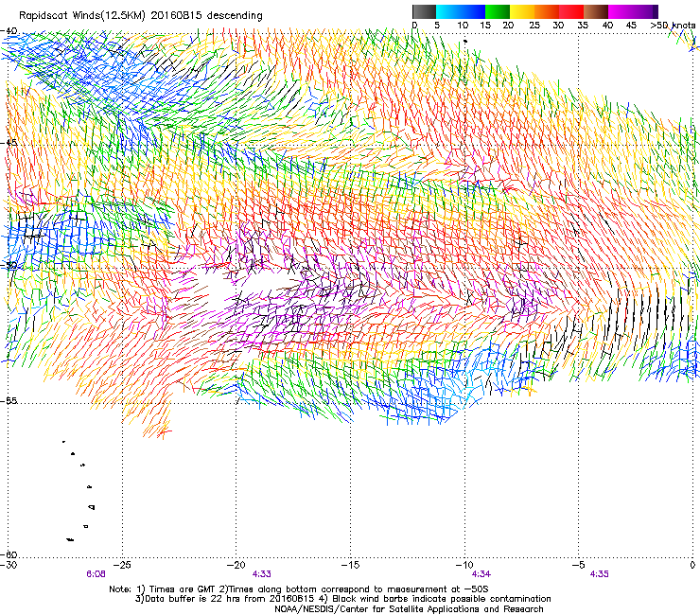
Task: Click the legend scale label '45'
Action: 631,26
